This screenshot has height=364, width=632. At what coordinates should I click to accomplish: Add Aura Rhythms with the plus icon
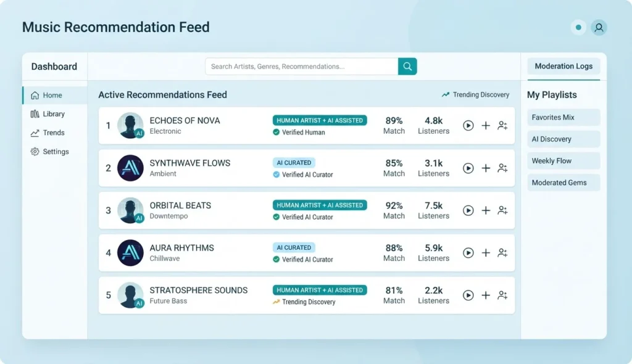coord(486,253)
